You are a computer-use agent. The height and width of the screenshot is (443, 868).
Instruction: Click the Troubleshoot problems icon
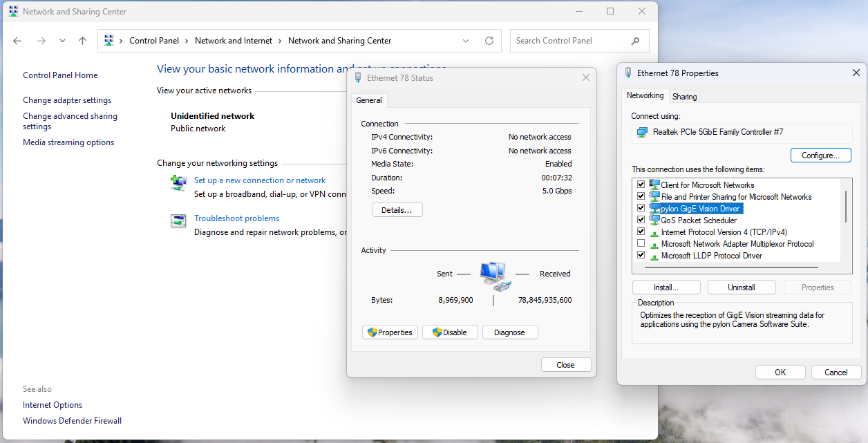(178, 221)
